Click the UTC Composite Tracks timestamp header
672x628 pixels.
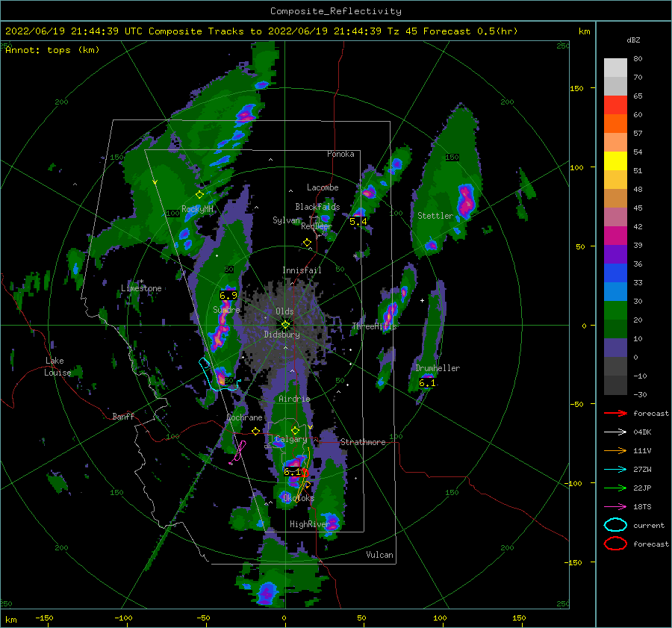click(261, 31)
